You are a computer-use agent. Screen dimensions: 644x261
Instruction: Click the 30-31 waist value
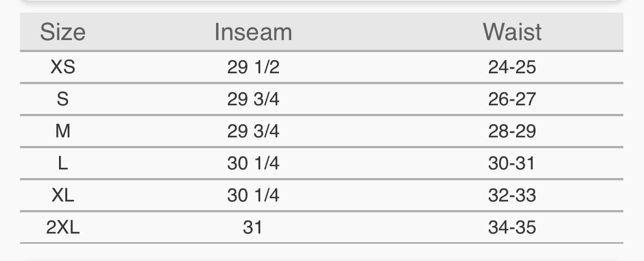click(512, 164)
